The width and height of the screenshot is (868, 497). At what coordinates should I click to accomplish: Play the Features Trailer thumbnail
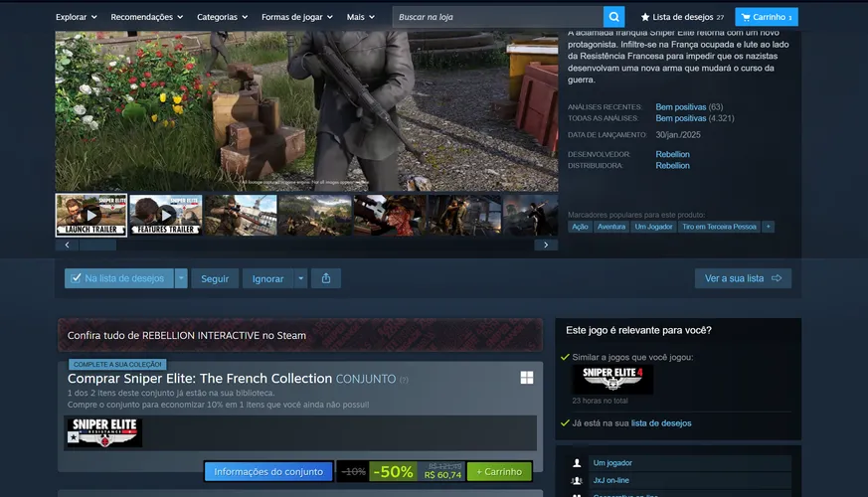point(166,215)
